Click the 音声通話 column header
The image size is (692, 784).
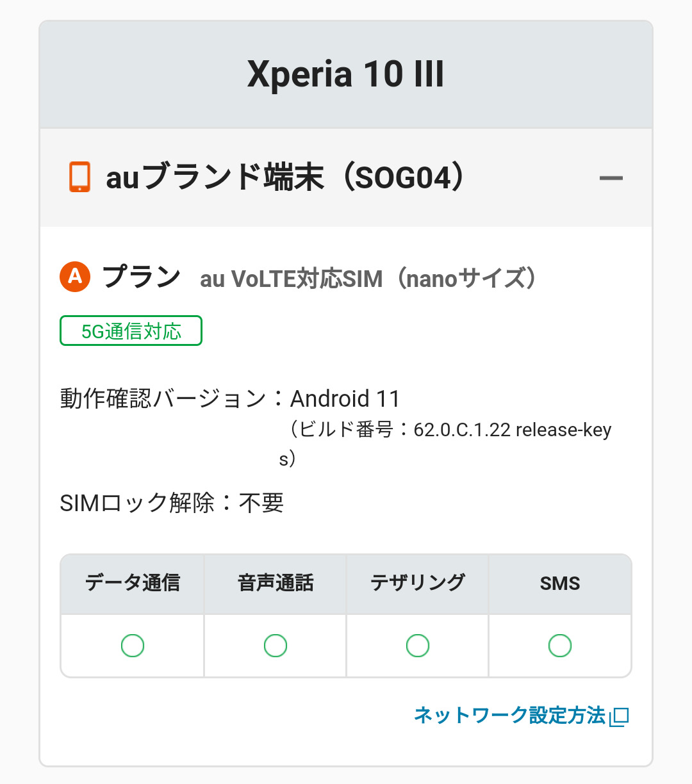(x=276, y=584)
